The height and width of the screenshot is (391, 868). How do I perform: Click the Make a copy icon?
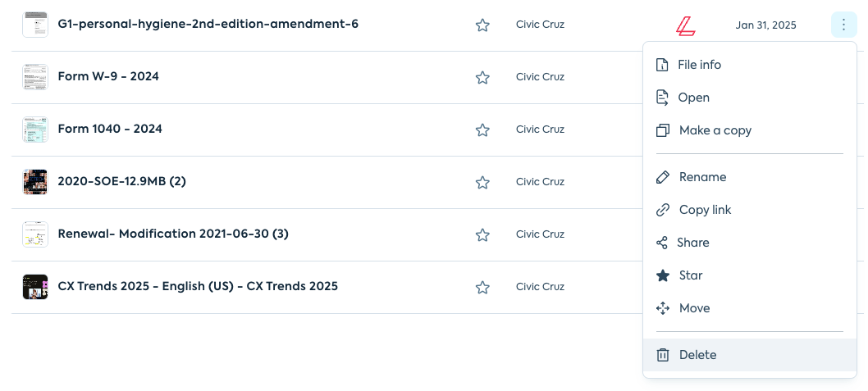663,130
